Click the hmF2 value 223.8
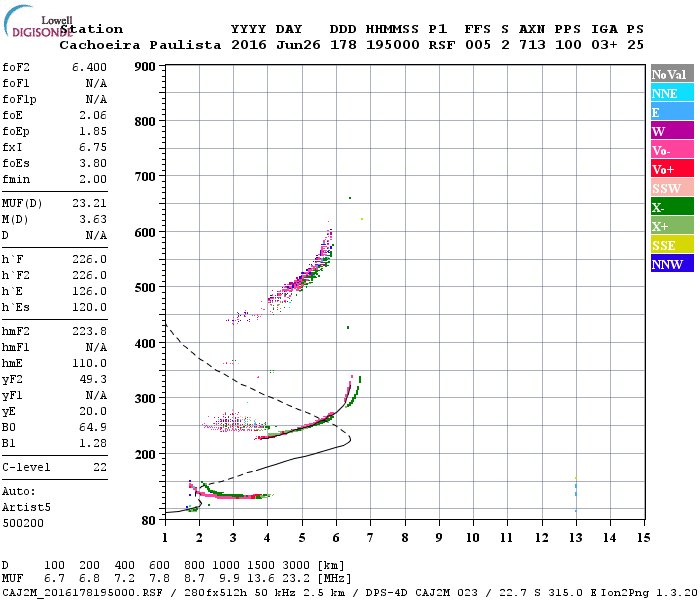Screen dimensions: 700x600 point(89,332)
